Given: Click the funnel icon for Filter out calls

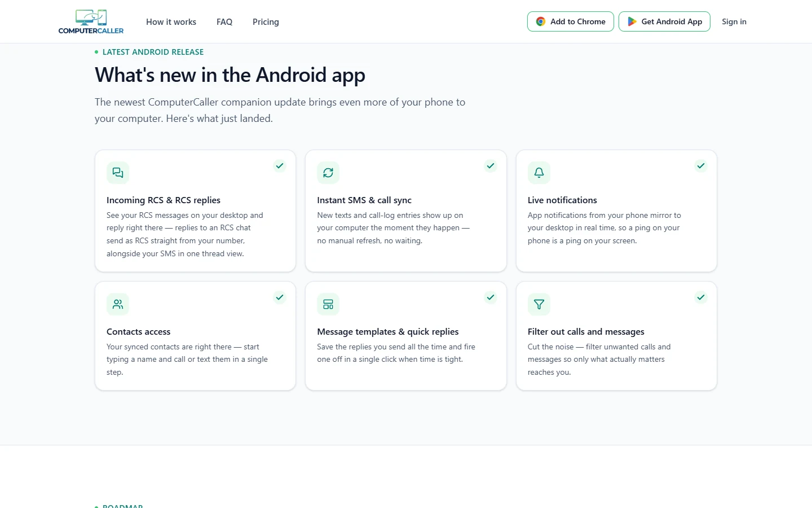Looking at the screenshot, I should (539, 304).
